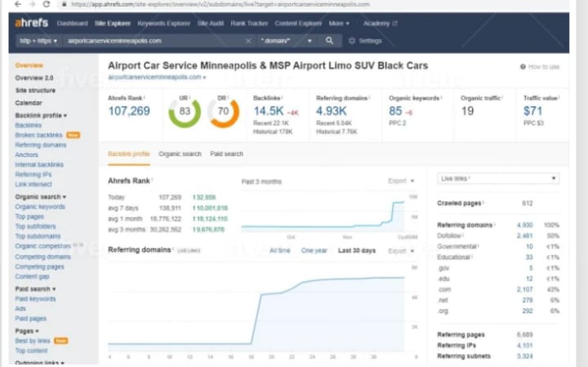Screen dimensions: 588x367
Task: Clear the domain field with X icon
Action: coord(248,40)
